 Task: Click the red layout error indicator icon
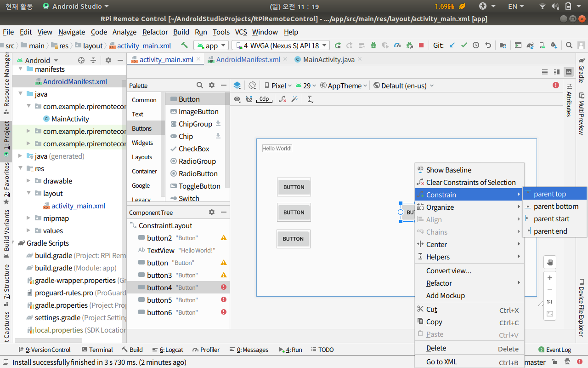[556, 85]
